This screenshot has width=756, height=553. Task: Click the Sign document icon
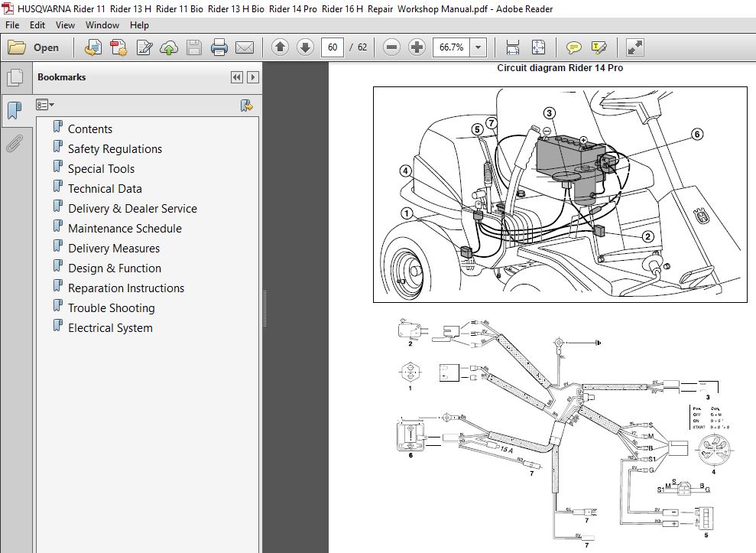pos(144,47)
